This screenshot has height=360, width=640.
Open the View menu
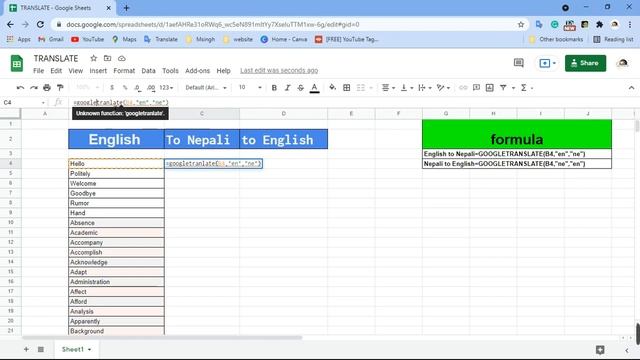pyautogui.click(x=76, y=71)
